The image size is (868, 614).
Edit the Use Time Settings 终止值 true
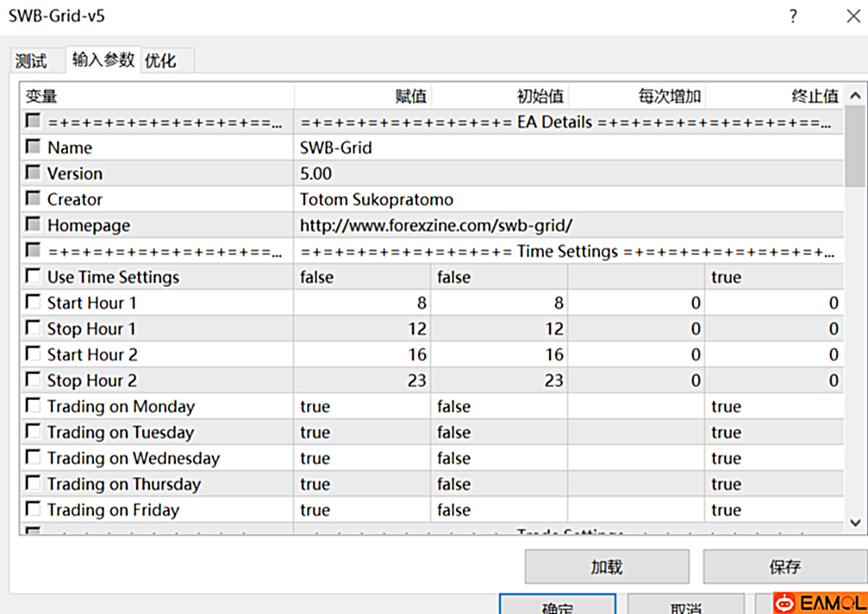tap(774, 277)
